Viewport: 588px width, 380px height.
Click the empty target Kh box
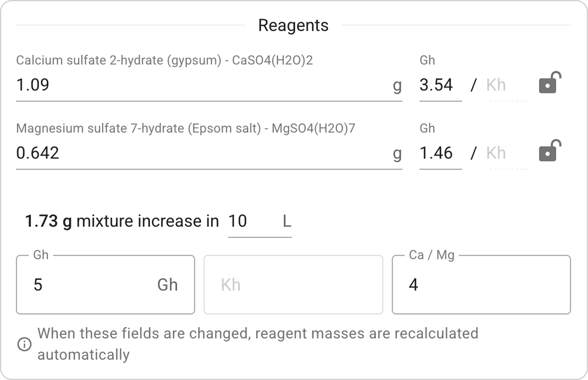pyautogui.click(x=293, y=285)
